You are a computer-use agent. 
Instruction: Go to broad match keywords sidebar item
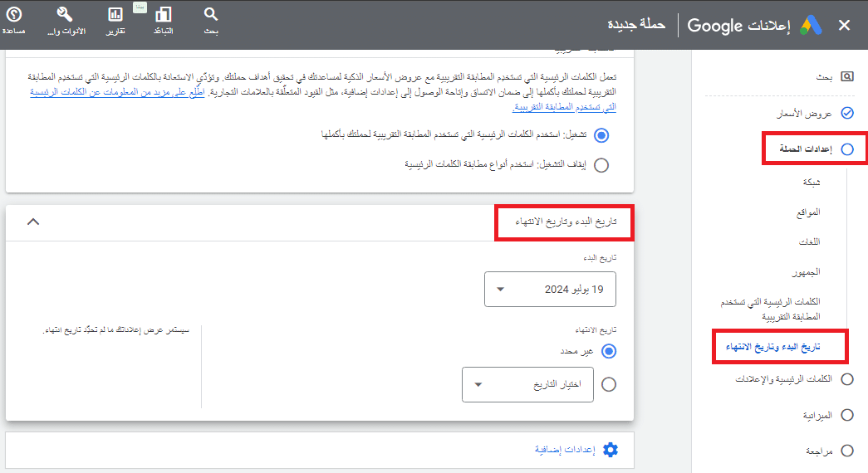click(770, 309)
